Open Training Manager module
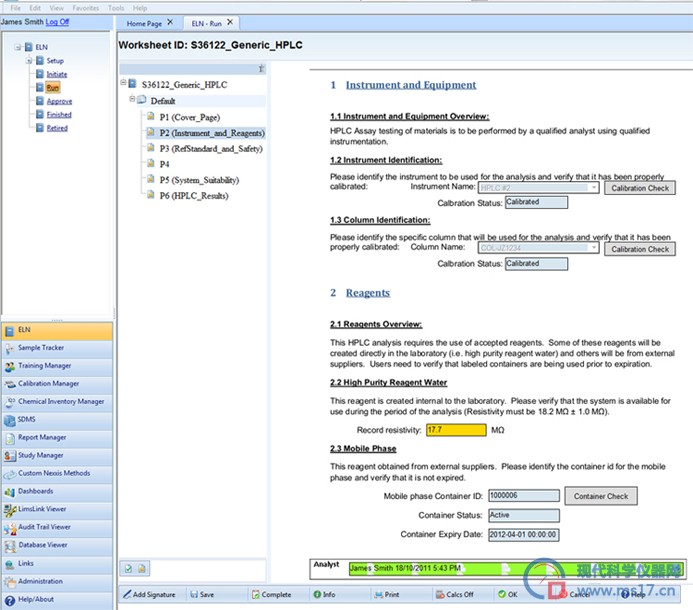Screen dimensions: 693x610 (x=57, y=367)
